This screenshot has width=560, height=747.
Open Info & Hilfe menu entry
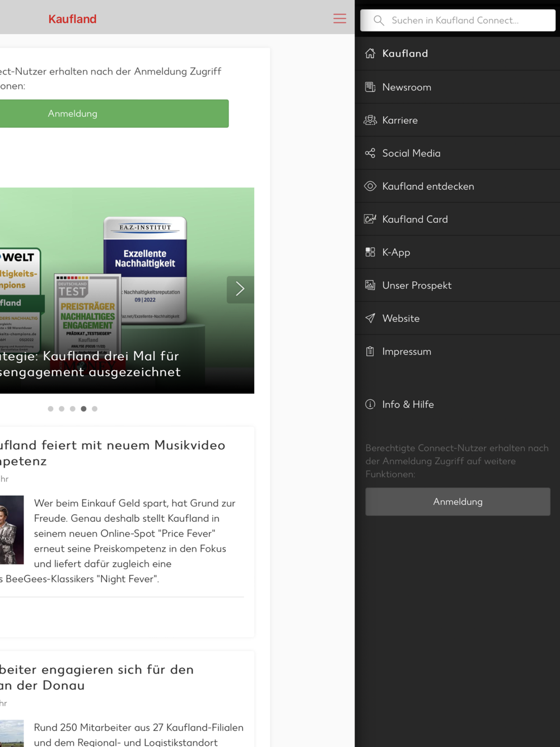coord(458,404)
